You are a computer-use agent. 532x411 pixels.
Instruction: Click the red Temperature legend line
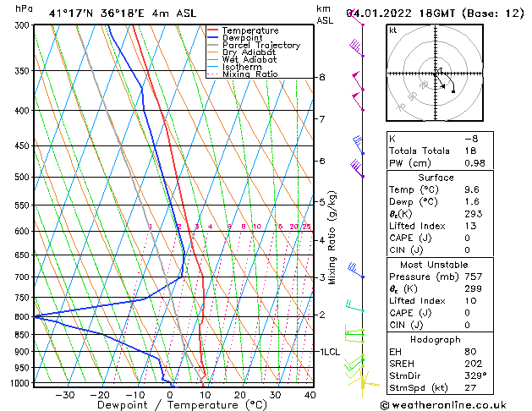(213, 30)
